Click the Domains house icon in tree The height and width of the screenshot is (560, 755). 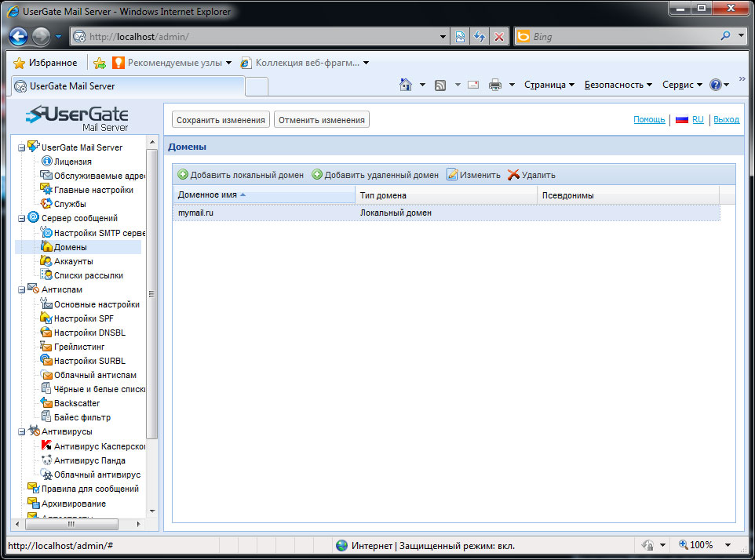46,246
